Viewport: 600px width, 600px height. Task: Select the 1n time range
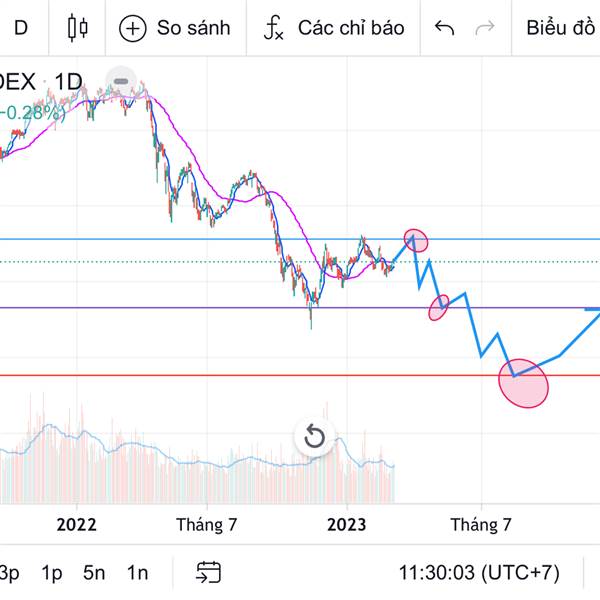click(137, 572)
